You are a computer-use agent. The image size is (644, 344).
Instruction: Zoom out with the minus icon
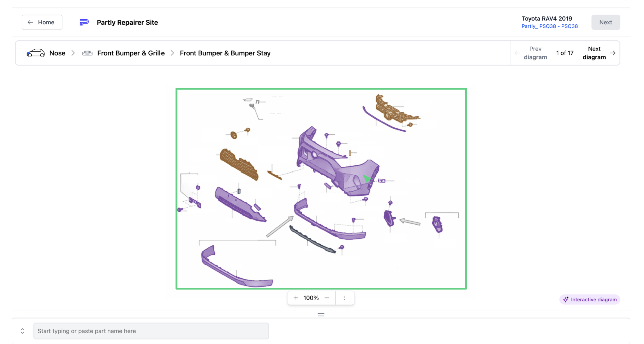(327, 298)
